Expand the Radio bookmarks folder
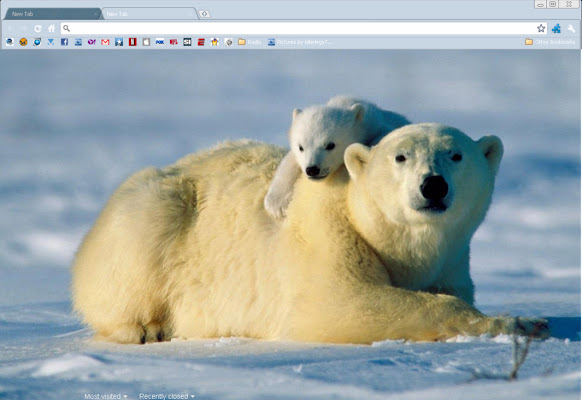The height and width of the screenshot is (400, 582). click(249, 42)
